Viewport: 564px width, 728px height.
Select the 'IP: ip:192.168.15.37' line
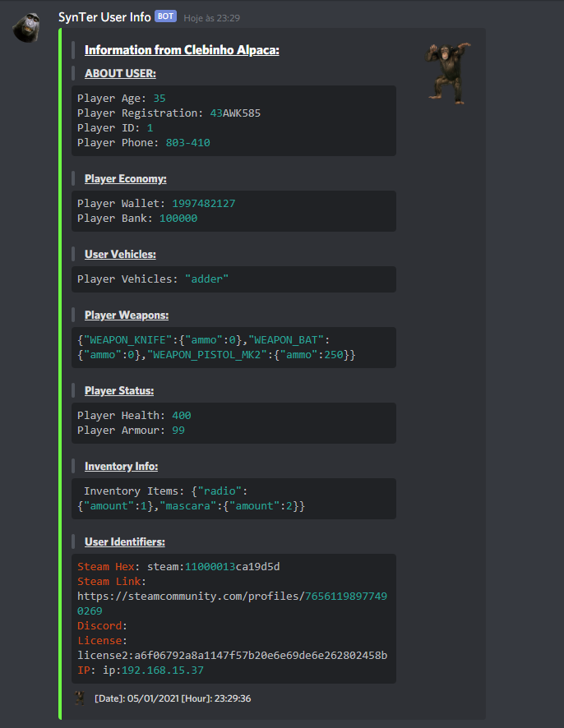tap(141, 670)
